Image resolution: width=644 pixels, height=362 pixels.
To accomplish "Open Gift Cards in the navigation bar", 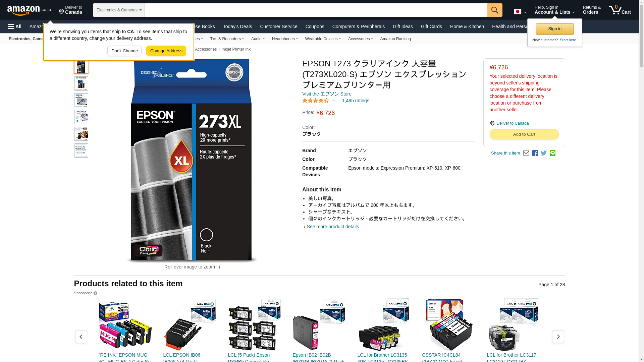I will click(431, 26).
